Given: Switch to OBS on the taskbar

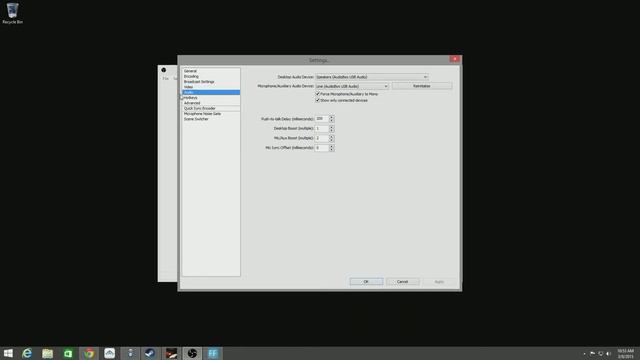Looking at the screenshot, I should 192,353.
